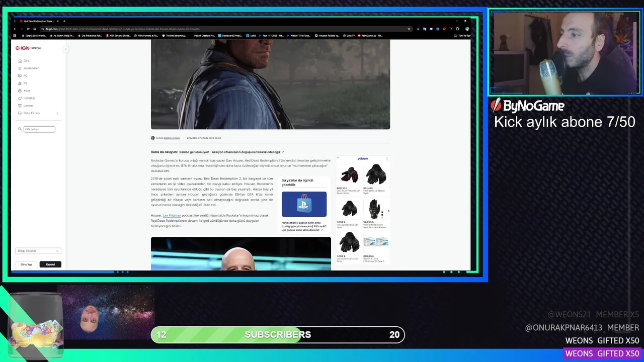Click the Red Dead Redemption hero image
644x362 pixels.
[x=270, y=84]
